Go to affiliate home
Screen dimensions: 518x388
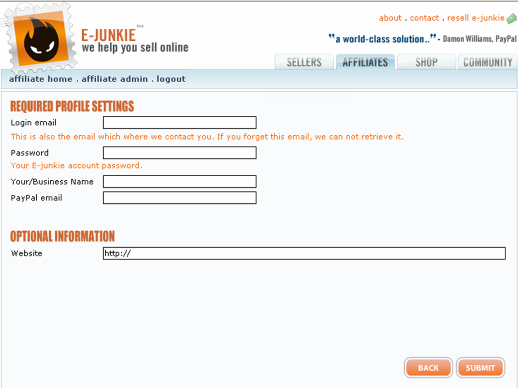click(x=41, y=79)
